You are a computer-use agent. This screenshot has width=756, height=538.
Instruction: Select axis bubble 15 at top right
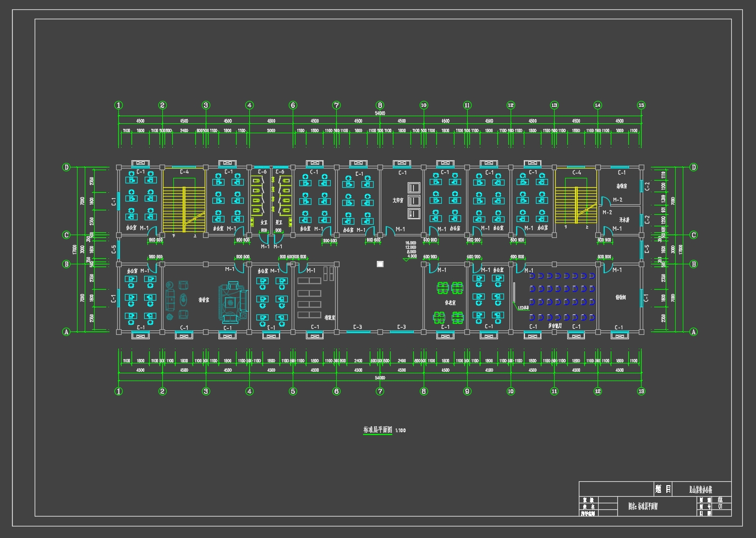[x=641, y=105]
